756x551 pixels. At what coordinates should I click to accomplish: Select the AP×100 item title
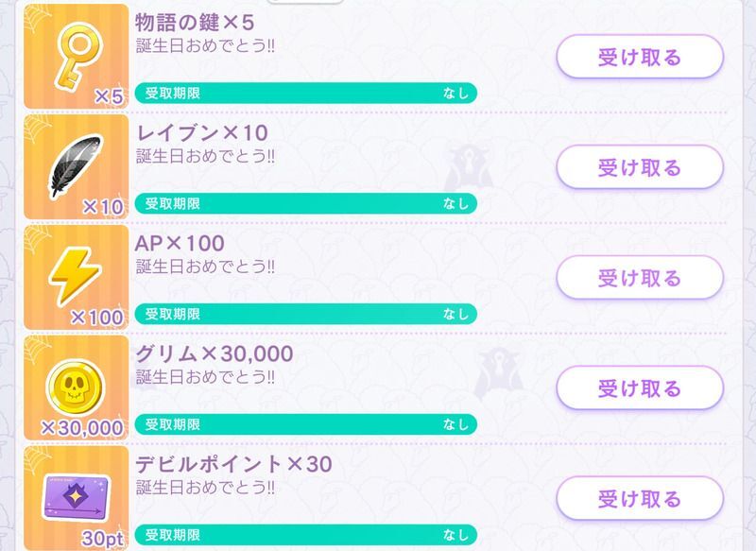point(180,243)
